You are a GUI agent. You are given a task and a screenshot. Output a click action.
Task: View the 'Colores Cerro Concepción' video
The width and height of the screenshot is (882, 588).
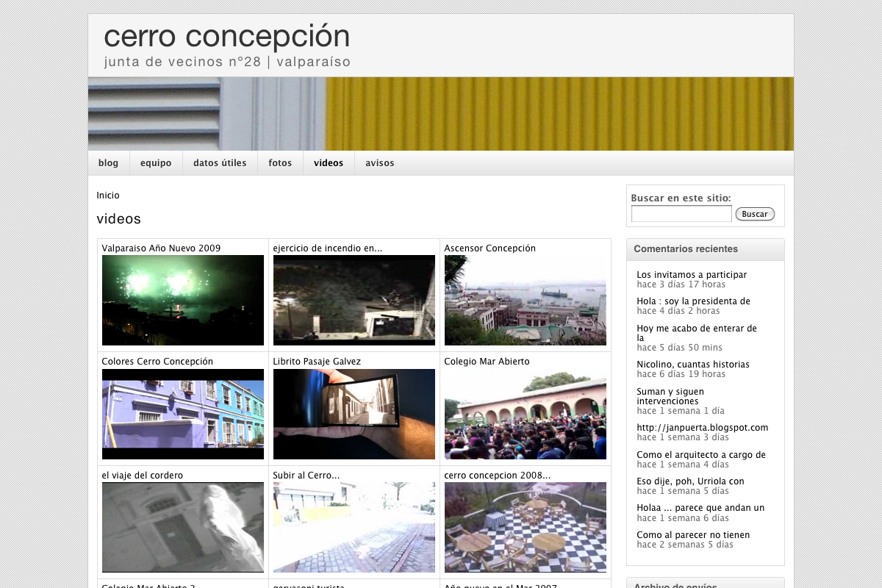(x=182, y=414)
